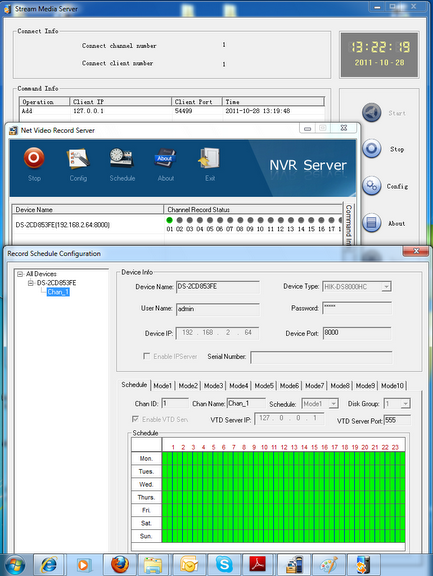433x576 pixels.
Task: Click Stop button in Stream Media Server
Action: [x=372, y=149]
